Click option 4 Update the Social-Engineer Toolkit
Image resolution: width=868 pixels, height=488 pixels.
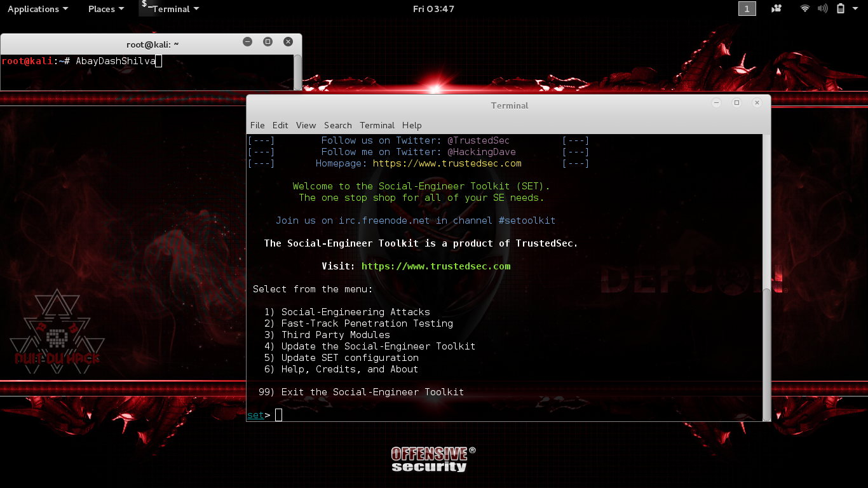(370, 346)
